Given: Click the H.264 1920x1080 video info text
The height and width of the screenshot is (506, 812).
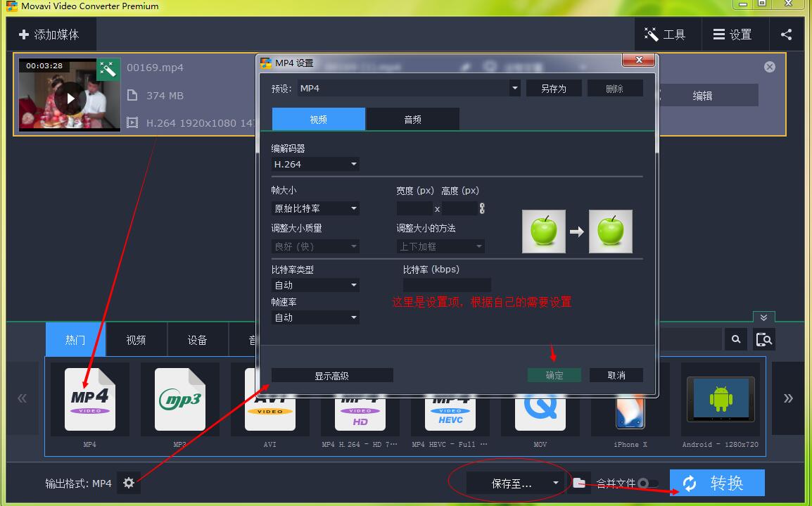Looking at the screenshot, I should 201,123.
